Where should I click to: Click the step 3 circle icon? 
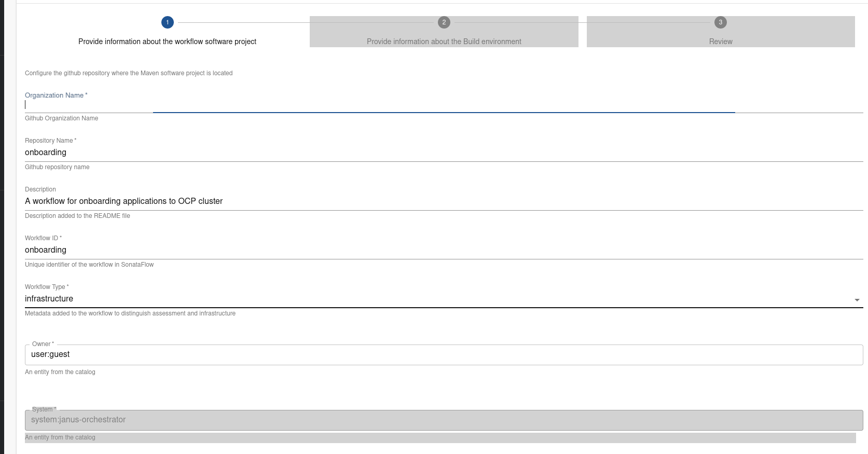point(720,22)
